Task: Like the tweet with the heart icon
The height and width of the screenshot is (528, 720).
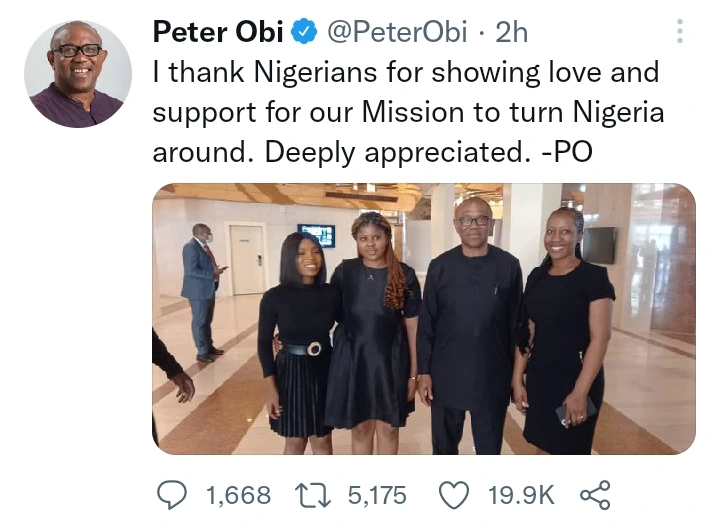Action: click(x=455, y=494)
